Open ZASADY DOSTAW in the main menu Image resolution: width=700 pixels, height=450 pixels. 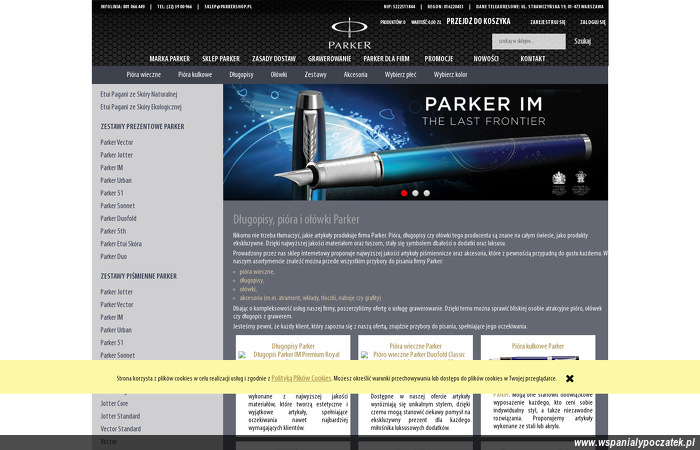[274, 58]
